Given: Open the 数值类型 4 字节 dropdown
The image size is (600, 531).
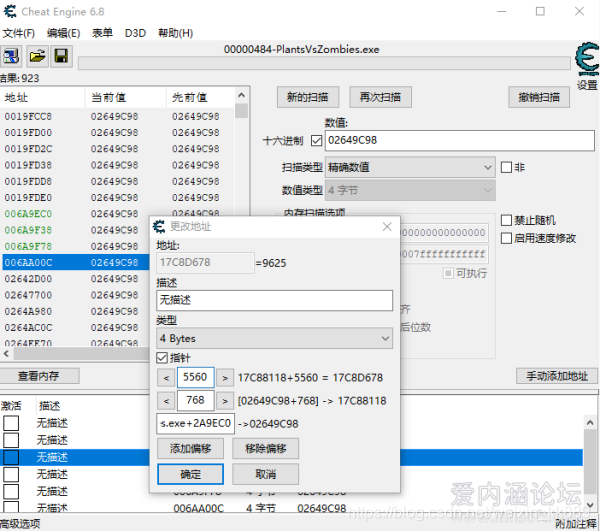Looking at the screenshot, I should click(x=410, y=190).
